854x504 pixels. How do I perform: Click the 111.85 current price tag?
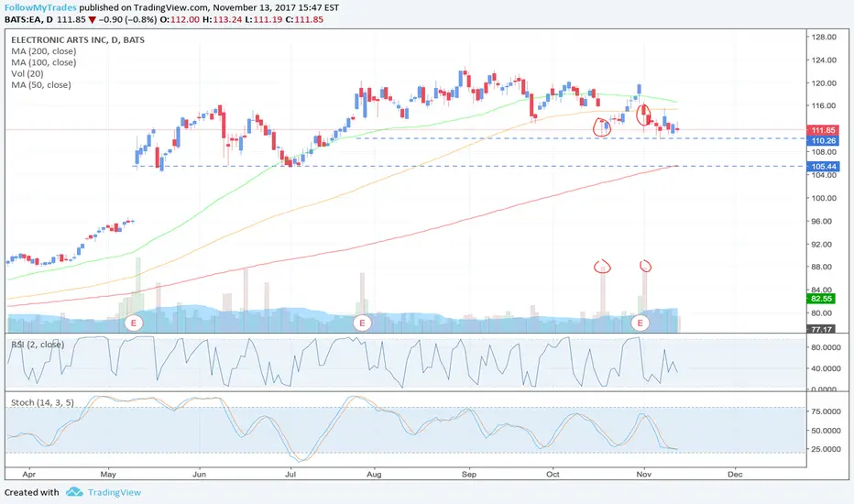pos(823,130)
